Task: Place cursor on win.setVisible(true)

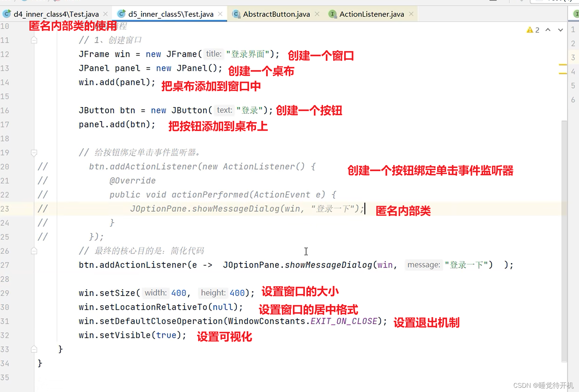Action: (132, 335)
